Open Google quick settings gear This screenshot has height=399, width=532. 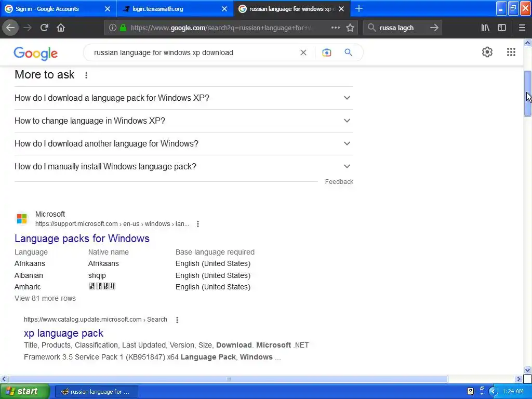487,52
